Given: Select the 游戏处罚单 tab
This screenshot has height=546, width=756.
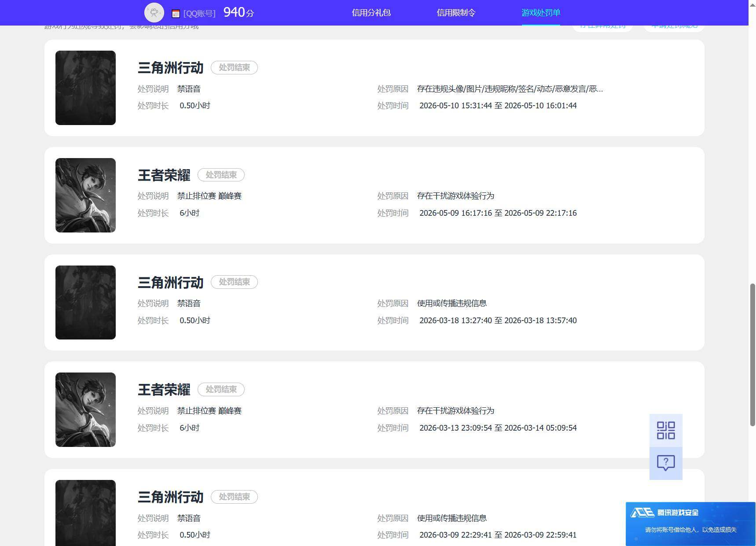Looking at the screenshot, I should (541, 13).
